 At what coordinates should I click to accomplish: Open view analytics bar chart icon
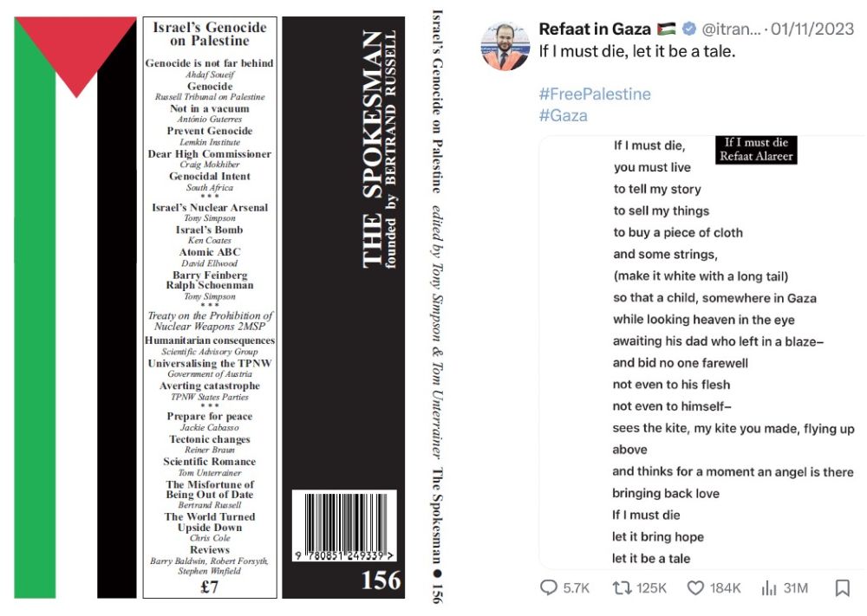(x=768, y=587)
